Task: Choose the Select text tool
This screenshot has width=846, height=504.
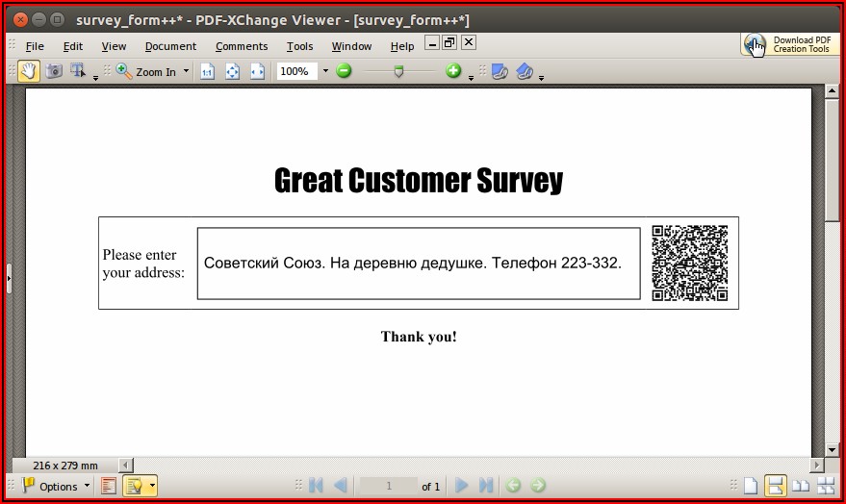Action: (x=79, y=71)
